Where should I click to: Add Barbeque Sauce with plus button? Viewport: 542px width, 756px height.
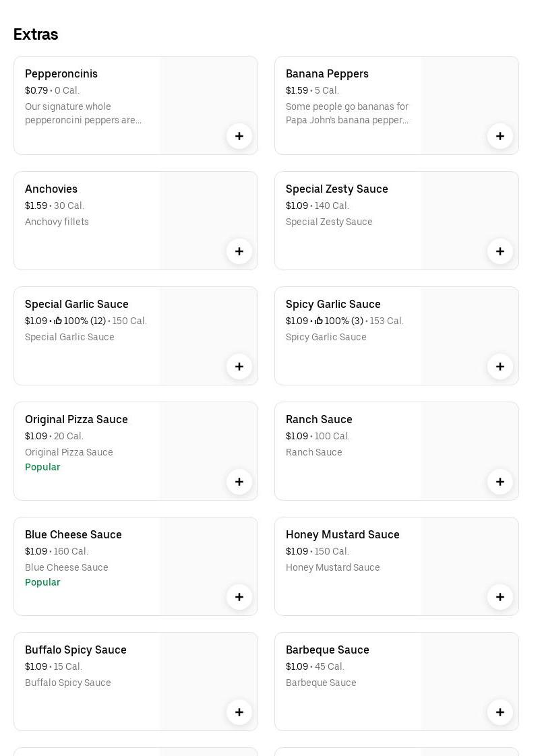click(x=500, y=712)
